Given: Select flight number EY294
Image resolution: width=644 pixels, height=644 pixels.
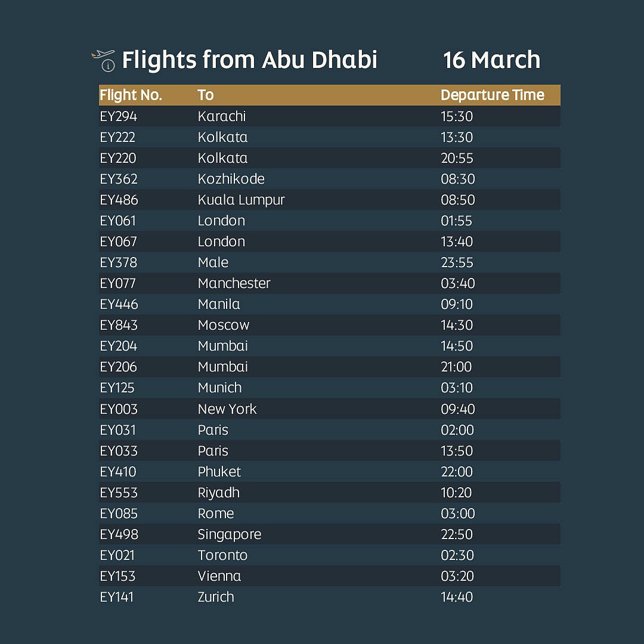Looking at the screenshot, I should (x=118, y=116).
